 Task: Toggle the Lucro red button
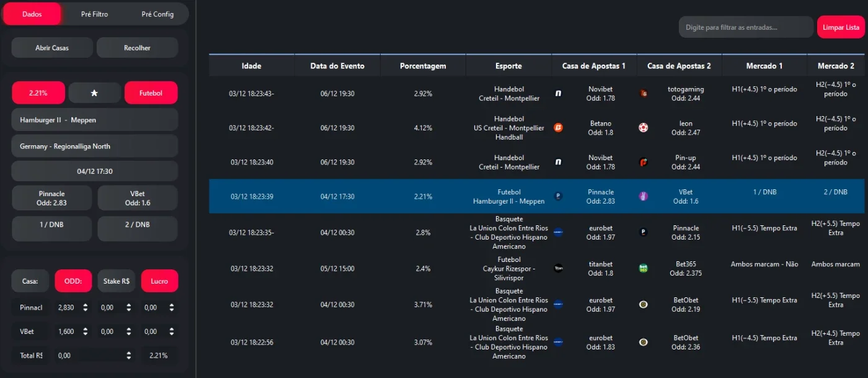tap(159, 281)
